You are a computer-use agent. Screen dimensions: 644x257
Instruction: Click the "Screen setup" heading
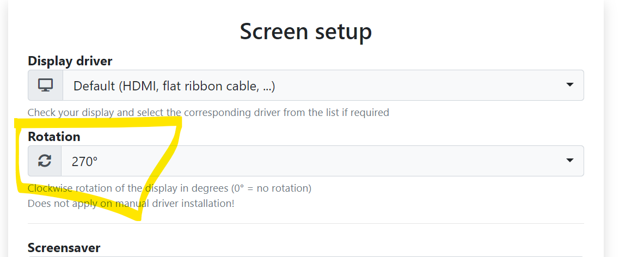pyautogui.click(x=305, y=31)
